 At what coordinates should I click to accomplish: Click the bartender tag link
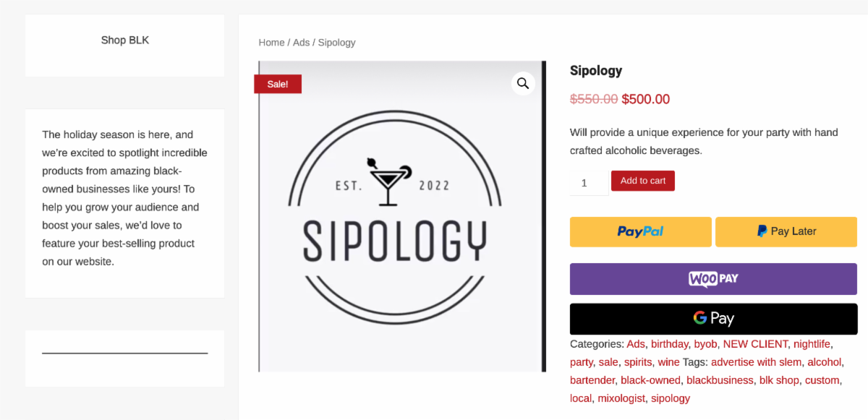[592, 380]
